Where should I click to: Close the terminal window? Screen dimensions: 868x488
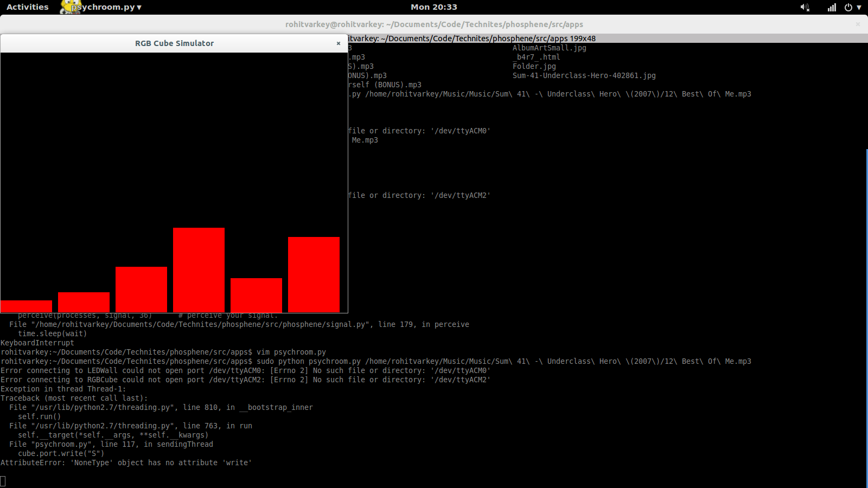point(858,24)
